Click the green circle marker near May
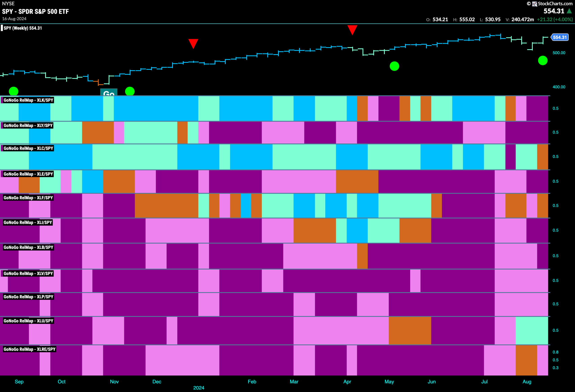This screenshot has width=575, height=392. click(394, 66)
